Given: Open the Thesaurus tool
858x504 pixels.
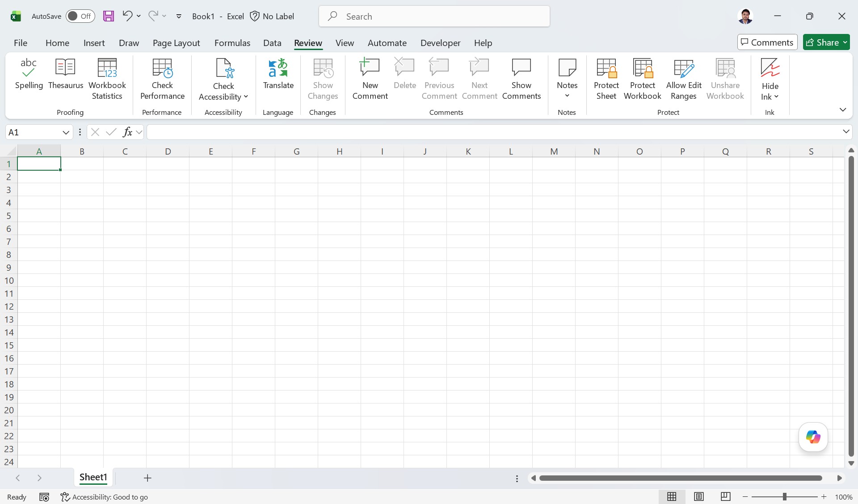Looking at the screenshot, I should [x=66, y=74].
